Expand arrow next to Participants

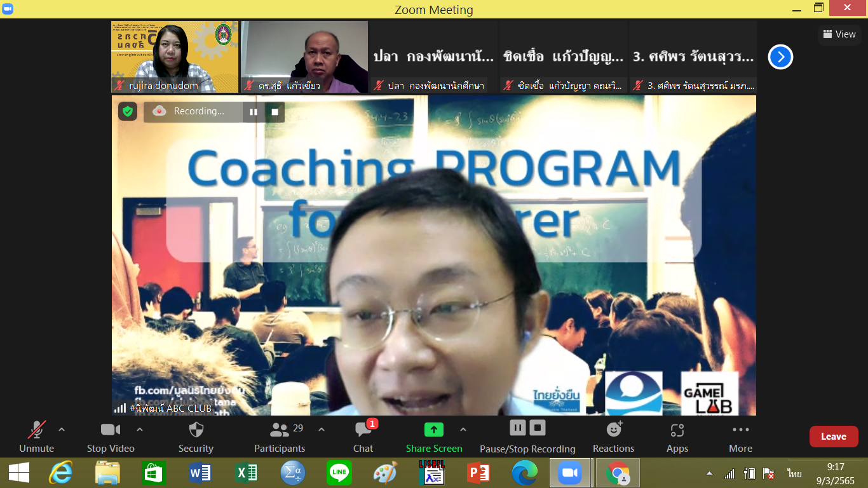[x=322, y=430]
